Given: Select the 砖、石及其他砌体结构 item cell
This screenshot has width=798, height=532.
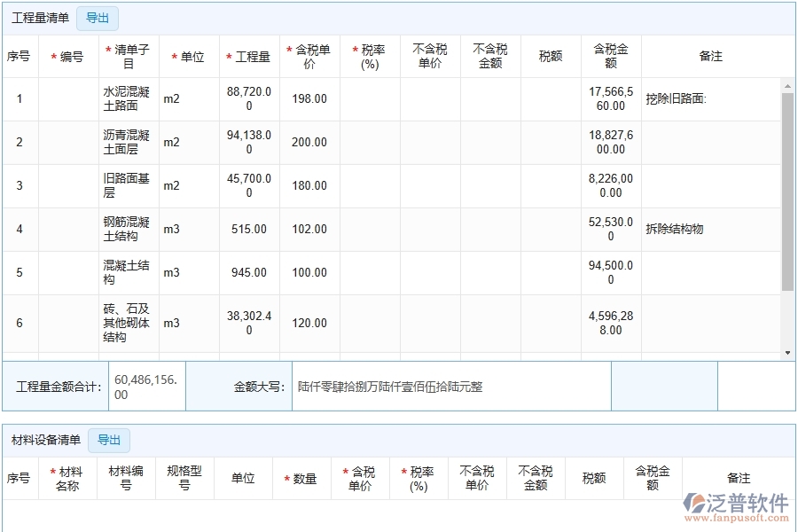Looking at the screenshot, I should (129, 323).
